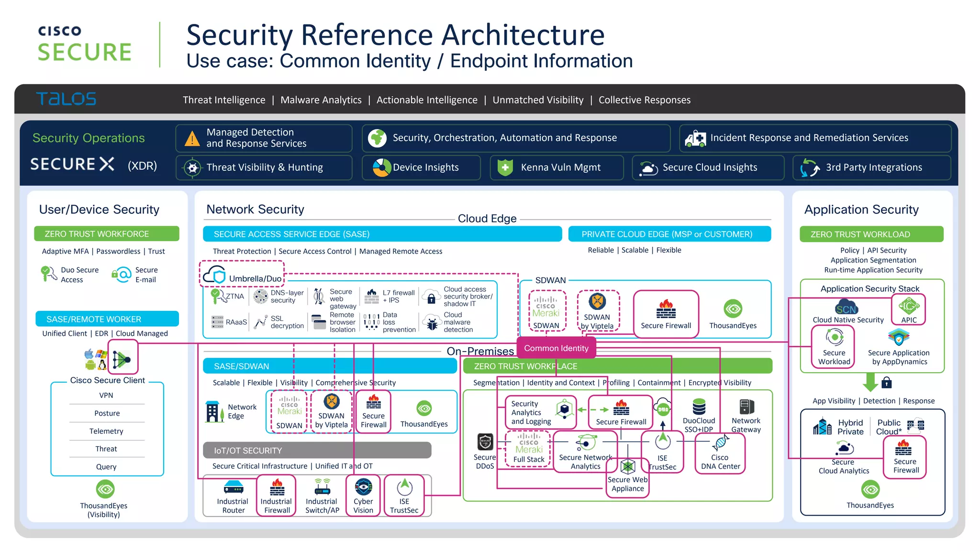Select the ZERO TRUST WORKFORCE green header
Screen dimensions: 980x551
107,234
